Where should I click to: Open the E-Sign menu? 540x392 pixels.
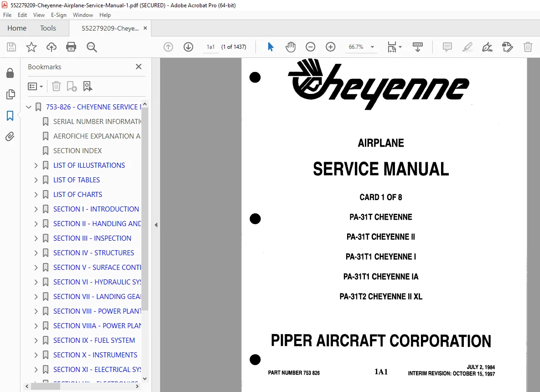[58, 15]
